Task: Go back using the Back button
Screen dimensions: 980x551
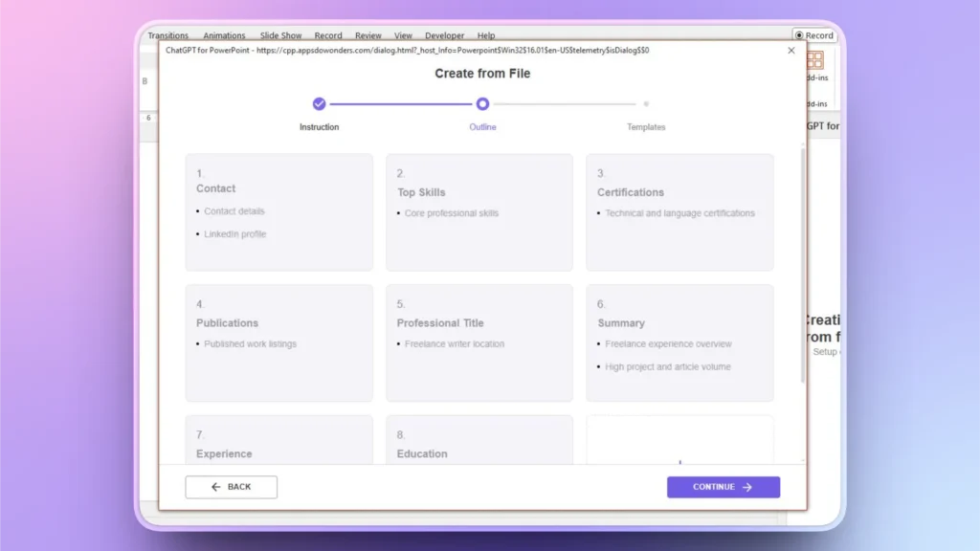Action: (231, 487)
